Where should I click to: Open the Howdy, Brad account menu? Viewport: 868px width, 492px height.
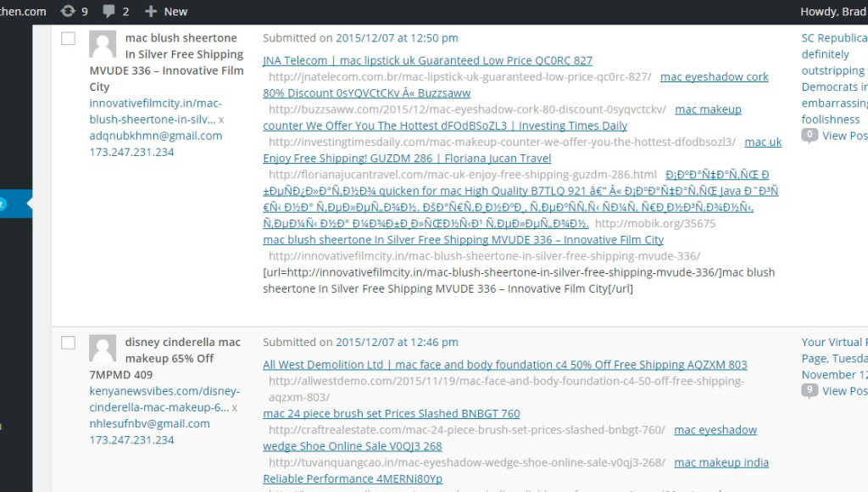tap(834, 11)
